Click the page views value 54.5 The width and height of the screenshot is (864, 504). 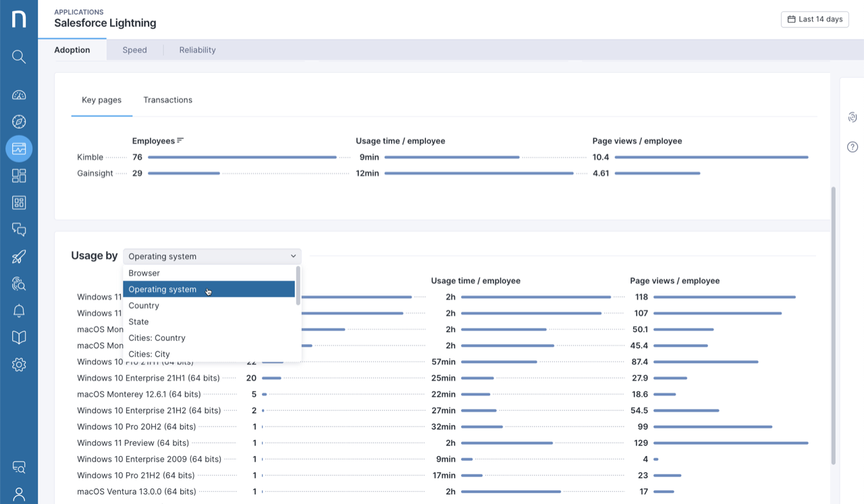coord(639,410)
